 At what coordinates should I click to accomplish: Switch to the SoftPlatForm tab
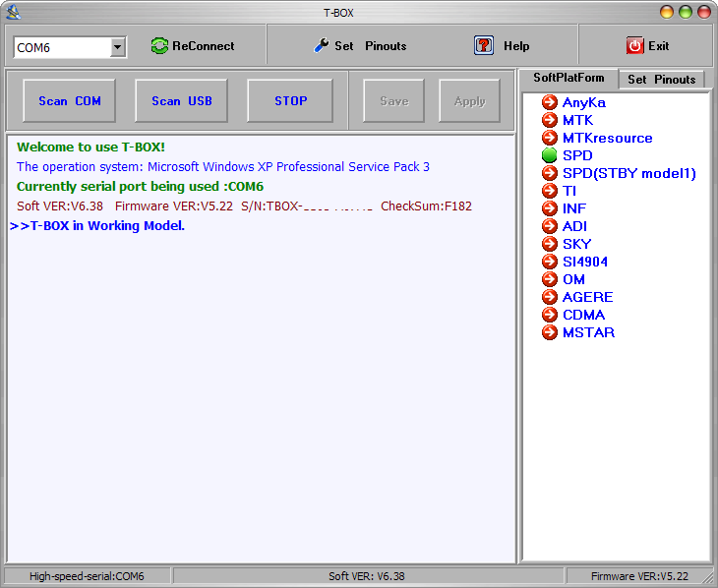point(568,78)
